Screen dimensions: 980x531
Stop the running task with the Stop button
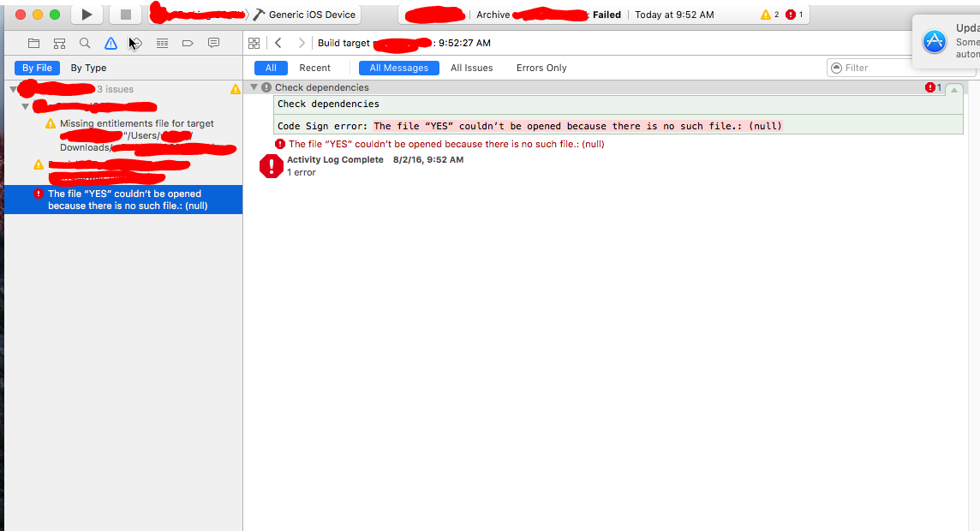[126, 15]
